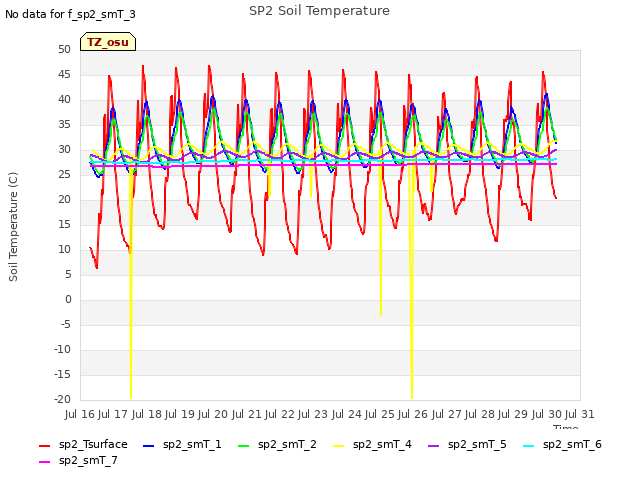Toggle sp2_smT_6 series in legend
Screen dimensions: 640x480
[x=562, y=444]
